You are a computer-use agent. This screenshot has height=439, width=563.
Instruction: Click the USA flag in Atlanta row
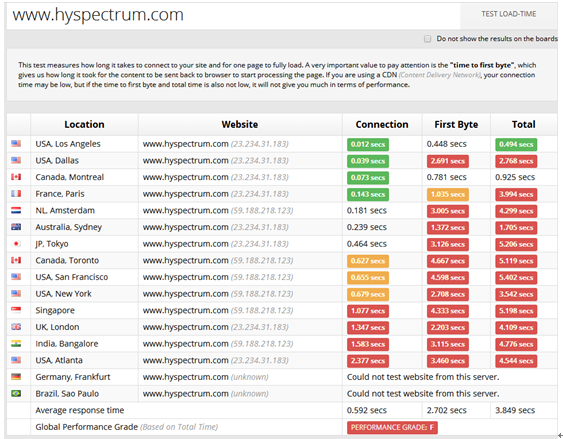coord(16,360)
